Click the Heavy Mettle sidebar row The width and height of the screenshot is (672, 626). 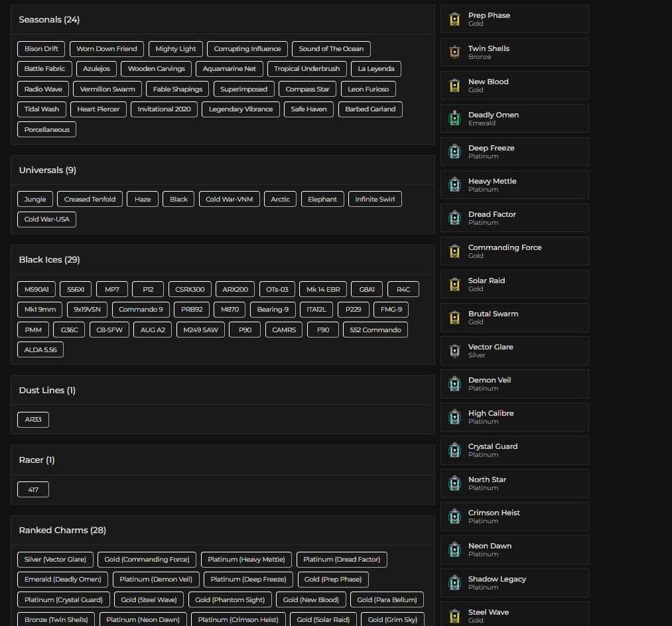(514, 185)
